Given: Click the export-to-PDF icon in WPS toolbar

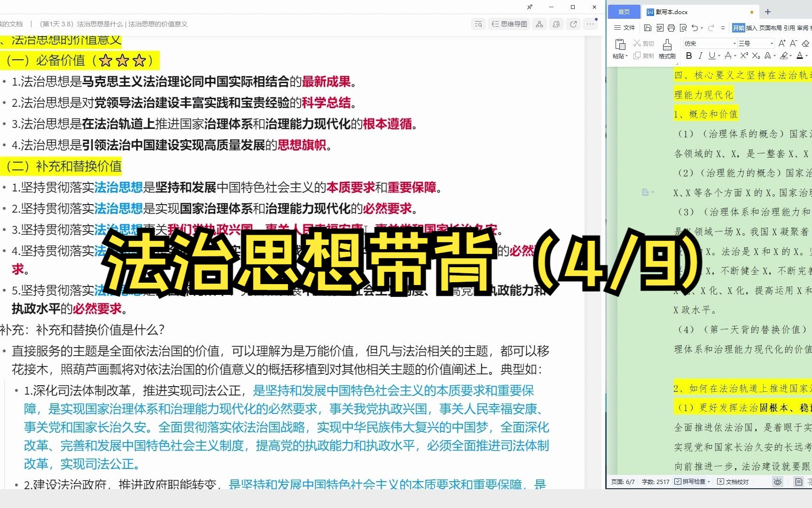Looking at the screenshot, I should 660,28.
